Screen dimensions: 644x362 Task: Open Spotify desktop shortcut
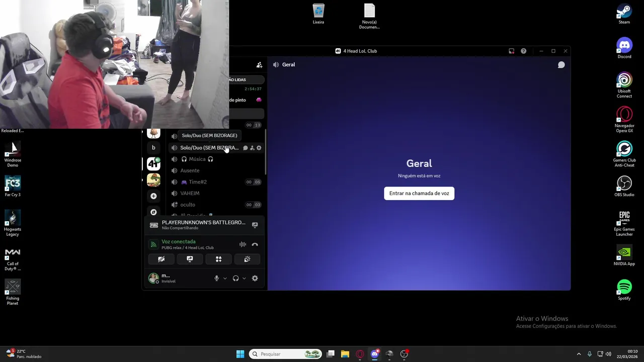624,290
